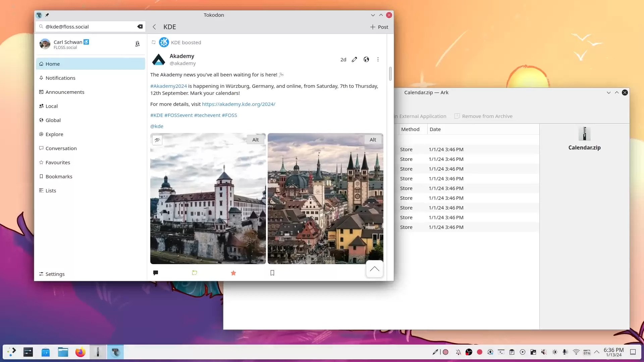Viewport: 644px width, 362px height.
Task: Show Alt text for the city image
Action: click(373, 140)
